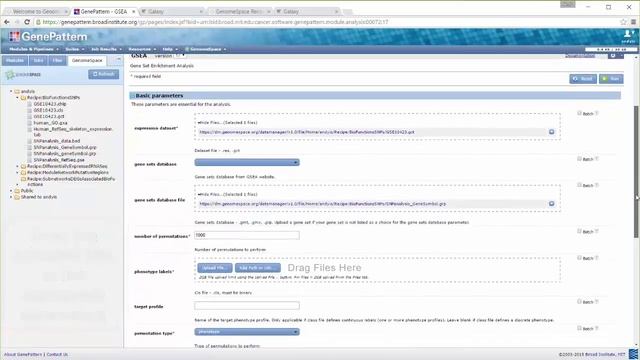The height and width of the screenshot is (360, 640).
Task: Open arrow icon on expression dataset file
Action: click(551, 132)
